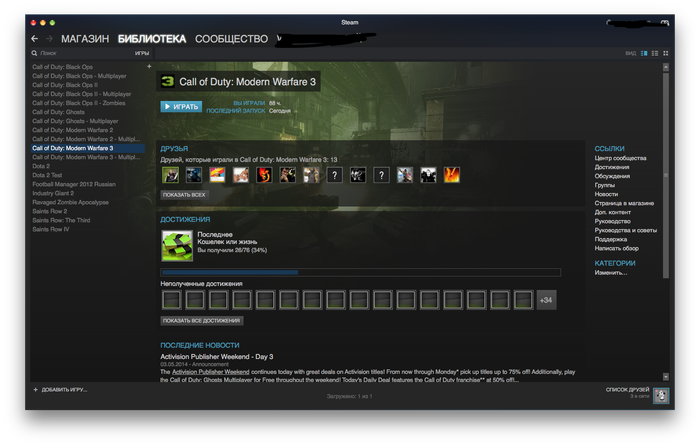Click the plus icon to add a game
Image resolution: width=700 pixels, height=446 pixels.
pos(35,389)
